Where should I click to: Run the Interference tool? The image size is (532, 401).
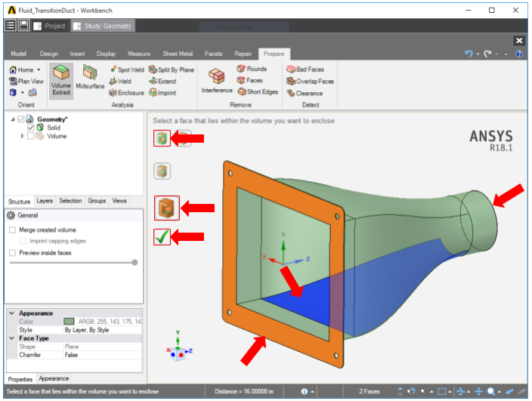click(x=217, y=80)
